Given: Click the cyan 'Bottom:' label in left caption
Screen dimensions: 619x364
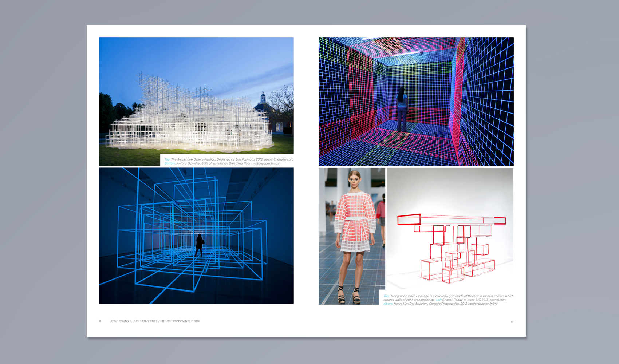Looking at the screenshot, I should pos(170,163).
